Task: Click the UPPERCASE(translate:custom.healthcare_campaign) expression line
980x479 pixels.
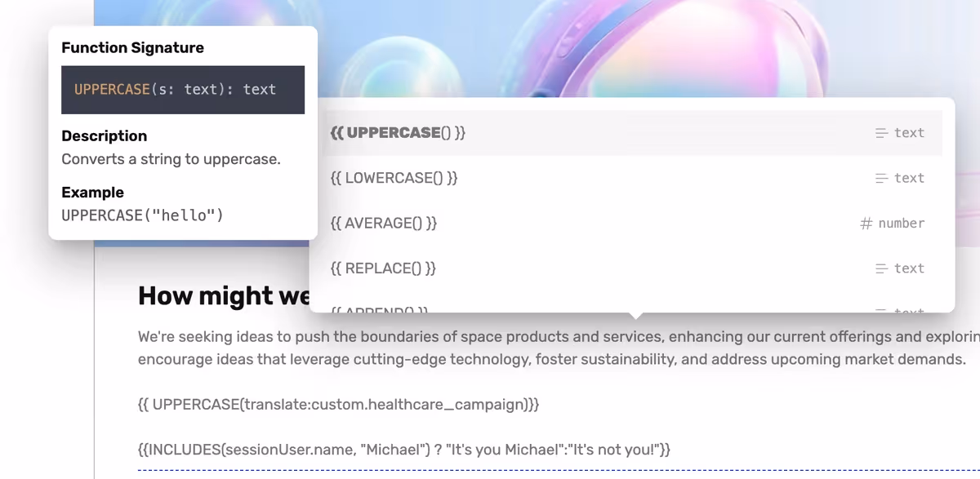Action: (x=338, y=405)
